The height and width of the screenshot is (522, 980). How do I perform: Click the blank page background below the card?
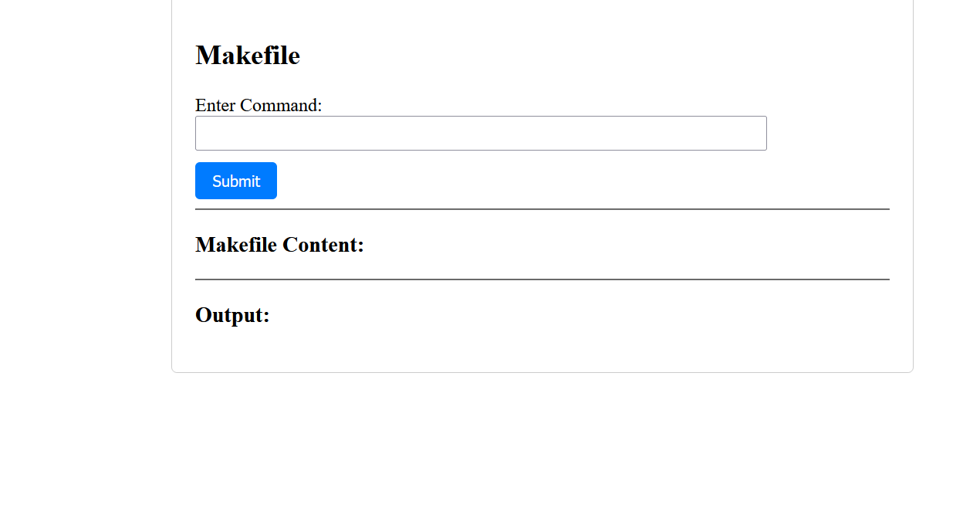coord(540,448)
